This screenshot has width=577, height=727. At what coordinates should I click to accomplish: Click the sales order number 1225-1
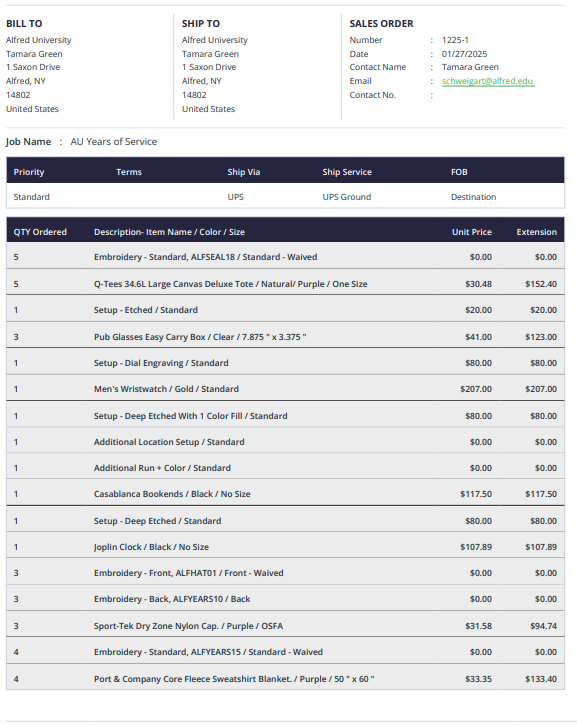[x=455, y=40]
